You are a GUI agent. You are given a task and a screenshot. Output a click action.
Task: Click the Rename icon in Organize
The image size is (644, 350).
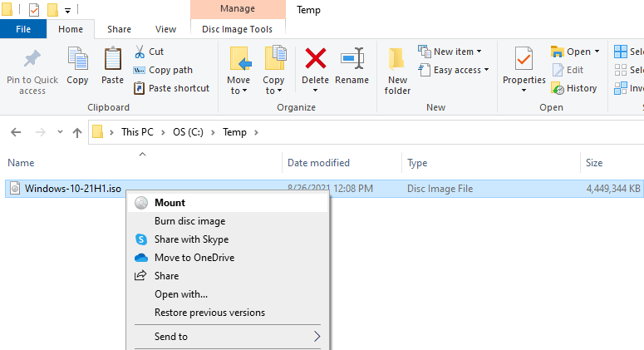[x=352, y=58]
